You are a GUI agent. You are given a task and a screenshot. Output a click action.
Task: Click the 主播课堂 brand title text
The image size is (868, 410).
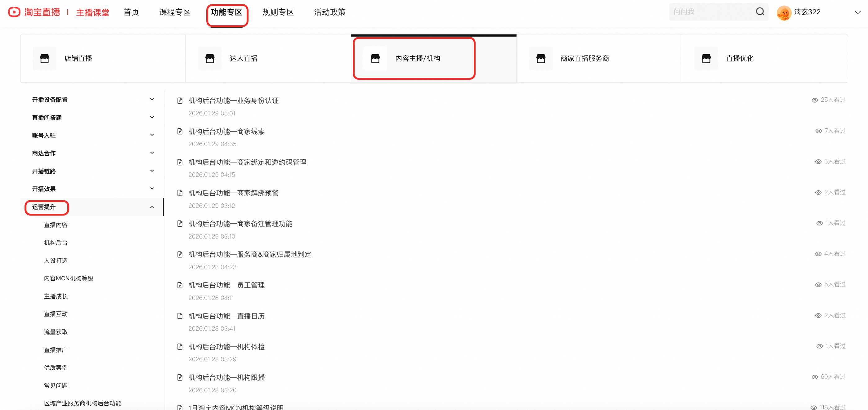93,12
